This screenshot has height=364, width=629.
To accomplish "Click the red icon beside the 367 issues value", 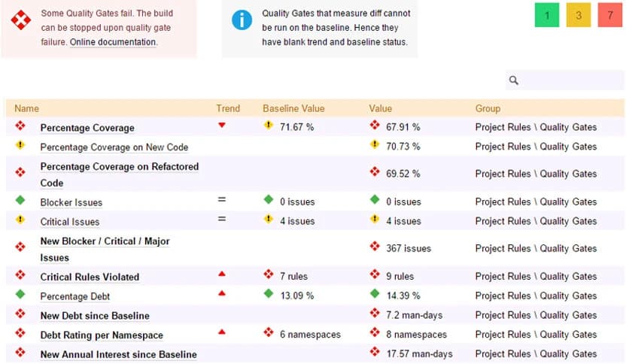I will point(375,247).
